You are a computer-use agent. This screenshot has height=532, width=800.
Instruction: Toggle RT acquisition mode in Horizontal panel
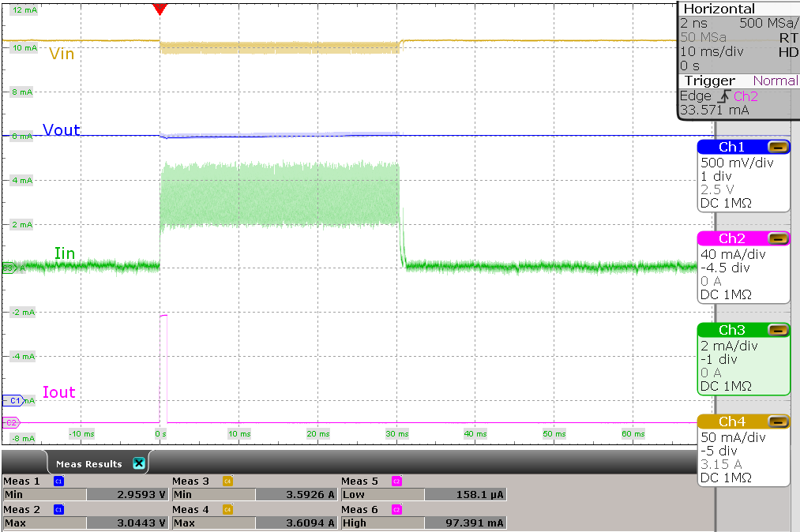coord(791,37)
